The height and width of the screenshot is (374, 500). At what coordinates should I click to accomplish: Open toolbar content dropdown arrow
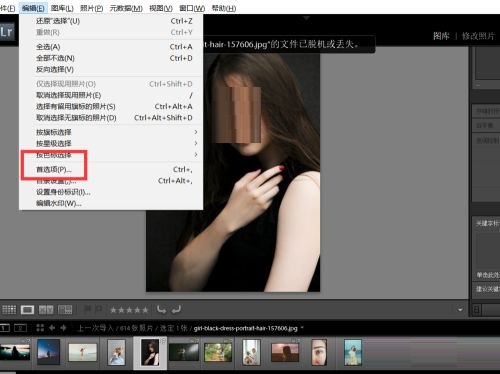coord(460,310)
